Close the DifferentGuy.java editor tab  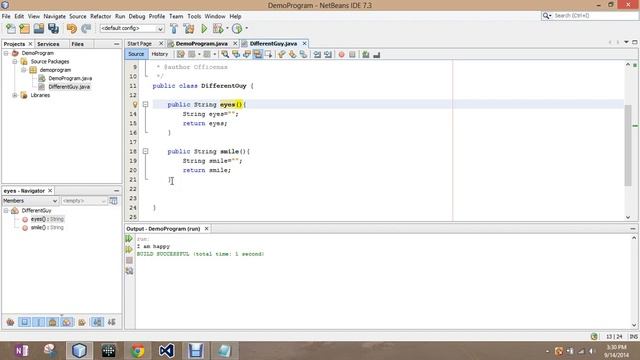[304, 43]
